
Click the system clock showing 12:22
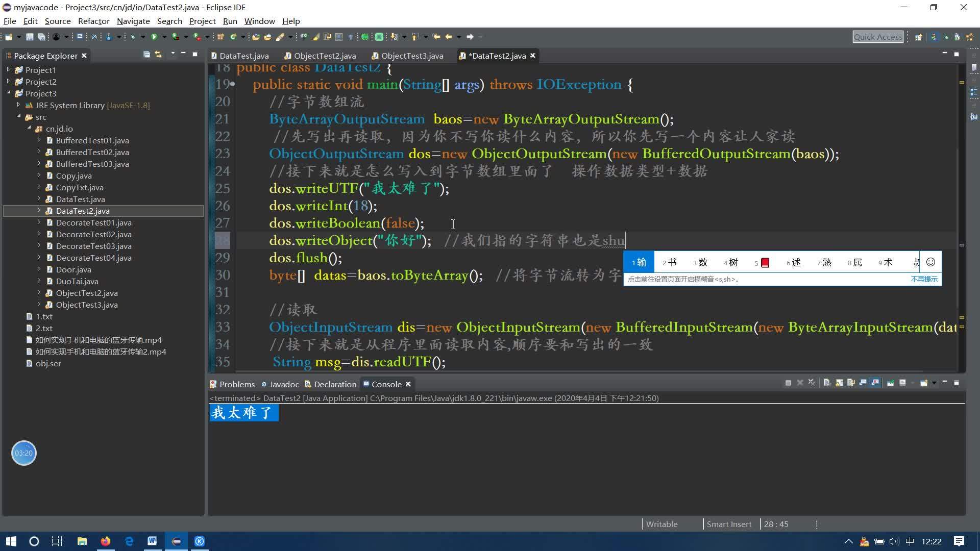pyautogui.click(x=931, y=541)
